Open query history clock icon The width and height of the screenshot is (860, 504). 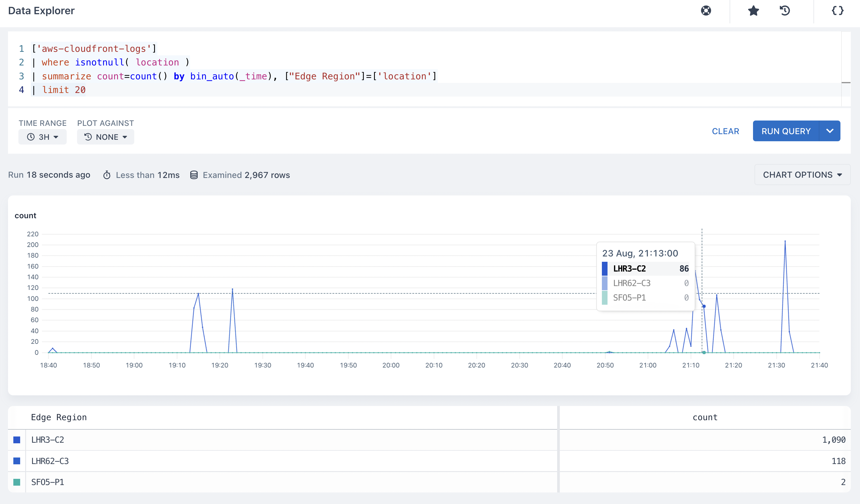[784, 11]
